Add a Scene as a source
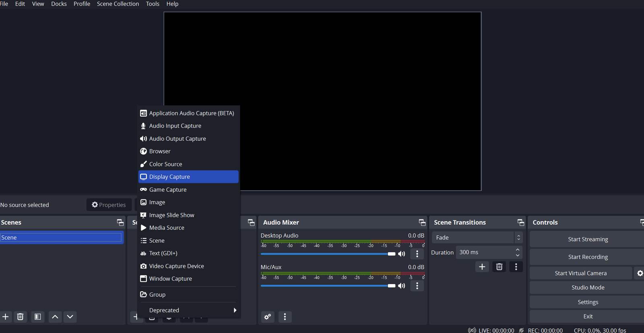Image resolution: width=644 pixels, height=333 pixels. [188, 240]
